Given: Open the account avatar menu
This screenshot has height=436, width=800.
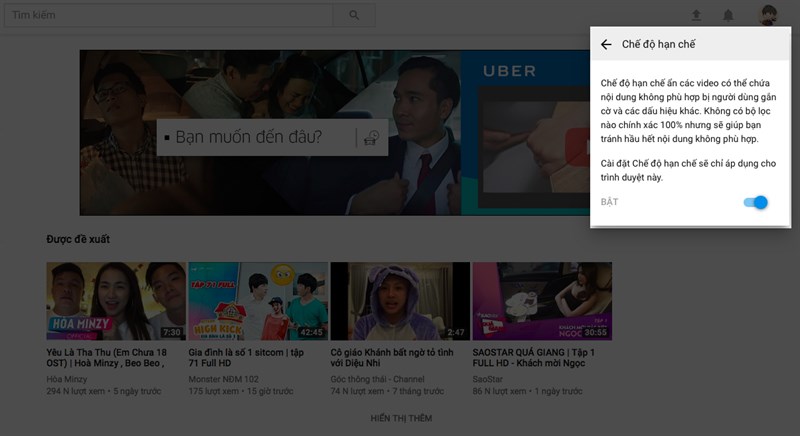Looking at the screenshot, I should click(x=768, y=15).
